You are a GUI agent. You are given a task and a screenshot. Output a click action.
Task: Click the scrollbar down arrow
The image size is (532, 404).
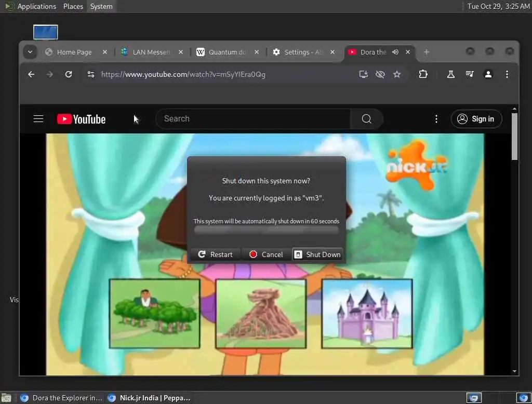tap(514, 371)
